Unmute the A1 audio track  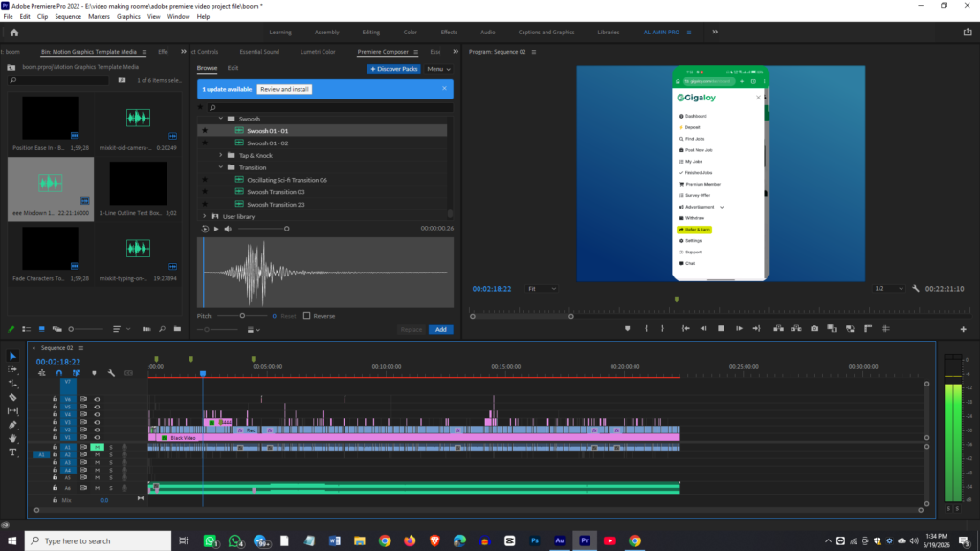tap(97, 448)
